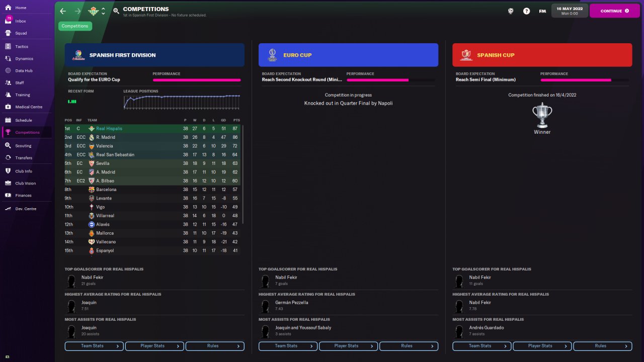This screenshot has height=362, width=644.
Task: Open the Joaquín and Youssouf Sabaly link
Action: 303,328
